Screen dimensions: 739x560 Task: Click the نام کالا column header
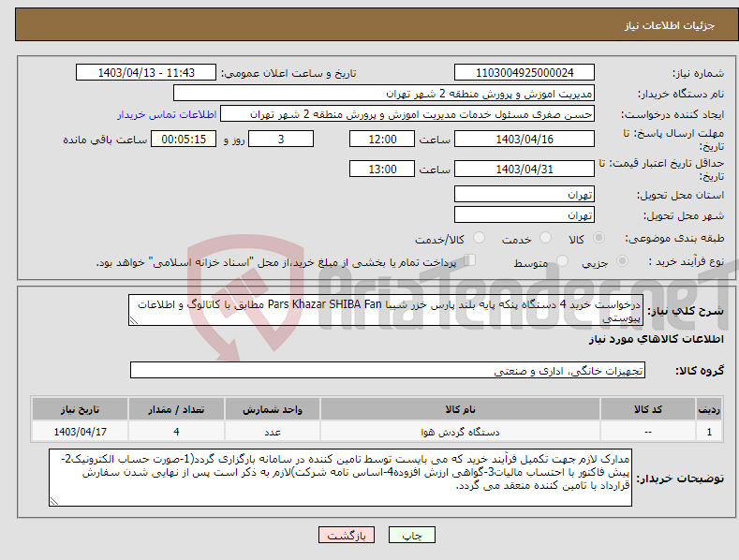coord(460,409)
